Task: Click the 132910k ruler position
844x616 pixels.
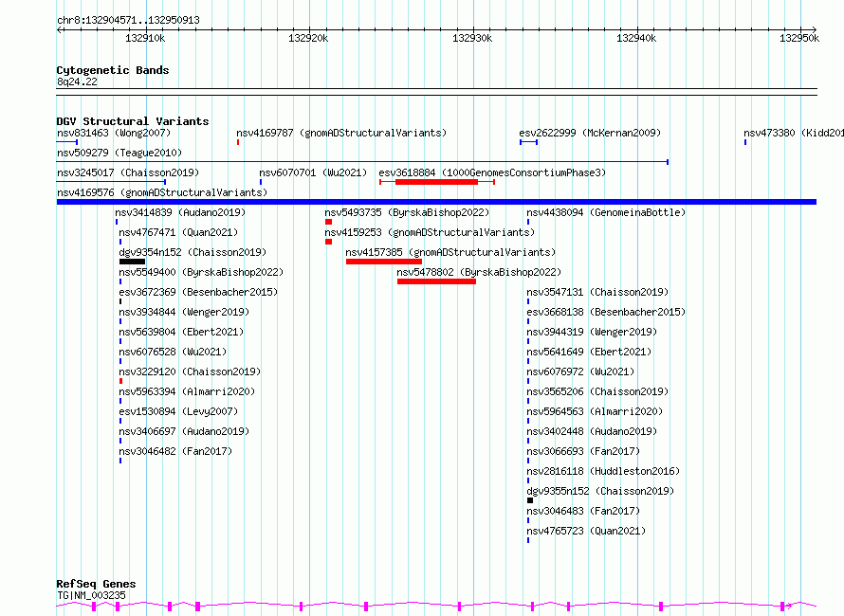Action: (145, 38)
